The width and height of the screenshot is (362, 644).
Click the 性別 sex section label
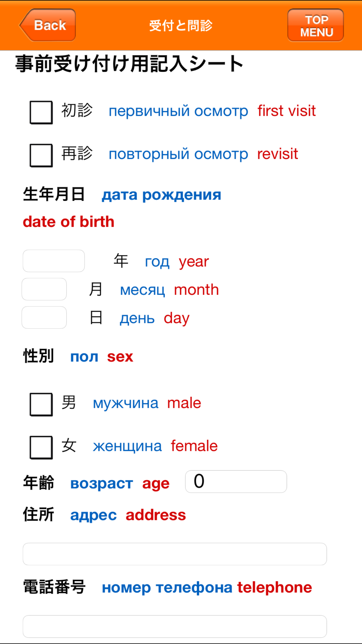click(x=38, y=356)
